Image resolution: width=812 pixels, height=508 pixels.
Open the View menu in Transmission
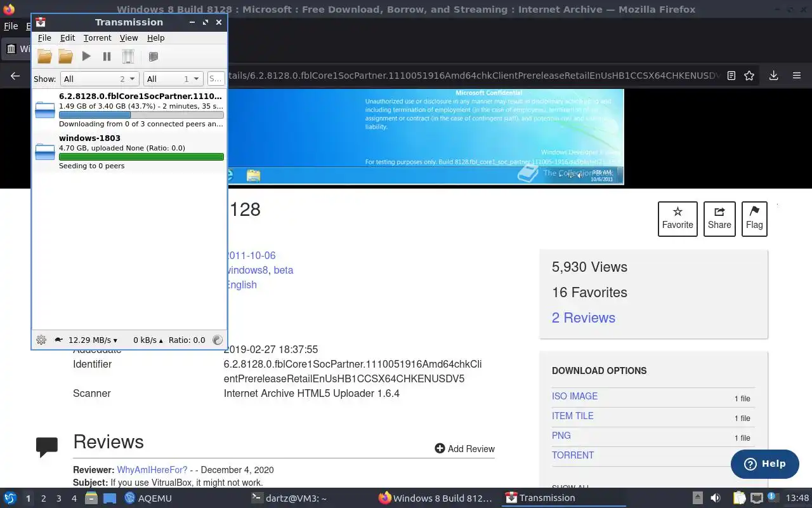click(129, 38)
